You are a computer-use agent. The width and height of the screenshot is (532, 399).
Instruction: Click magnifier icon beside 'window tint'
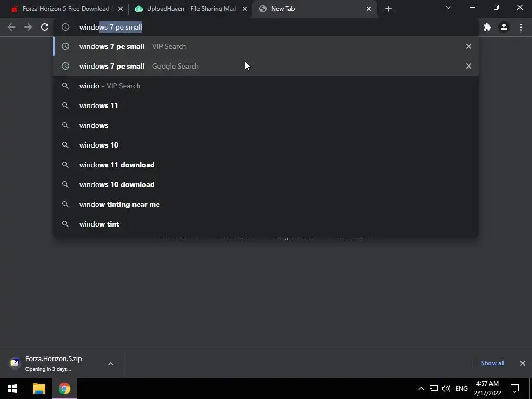coord(65,224)
